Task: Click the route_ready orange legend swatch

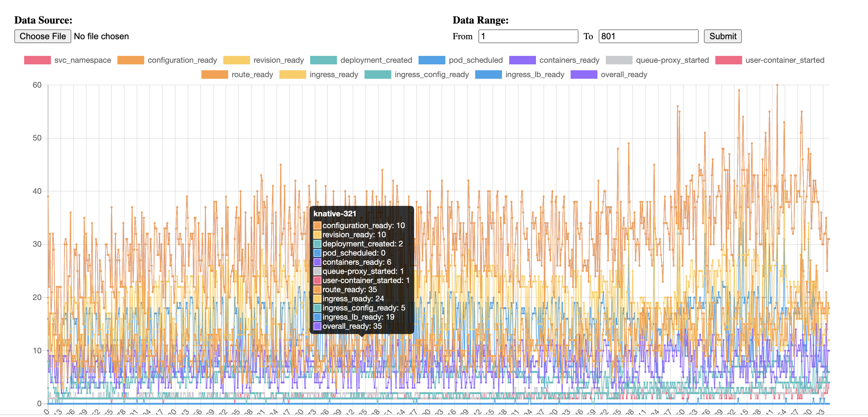Action: coord(214,75)
